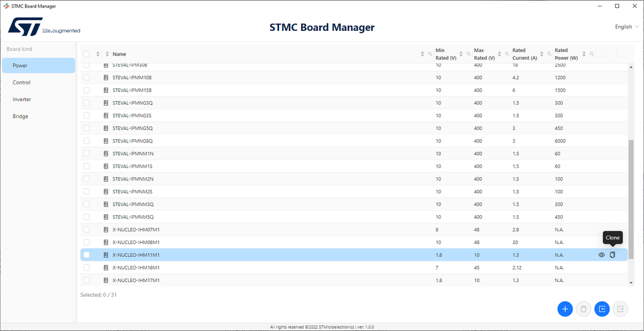This screenshot has width=644, height=331.
Task: Check the X-NUCLEO-IHM17M1 row checkbox
Action: coord(86,280)
